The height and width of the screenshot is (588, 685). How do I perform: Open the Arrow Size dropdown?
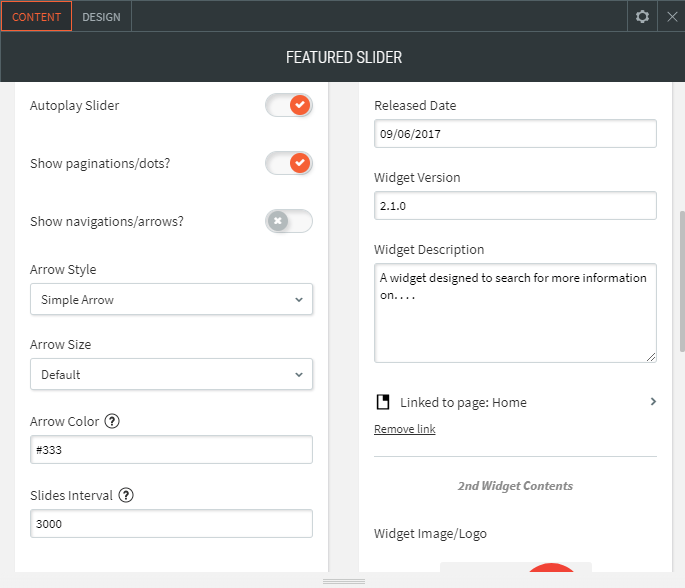[x=171, y=374]
